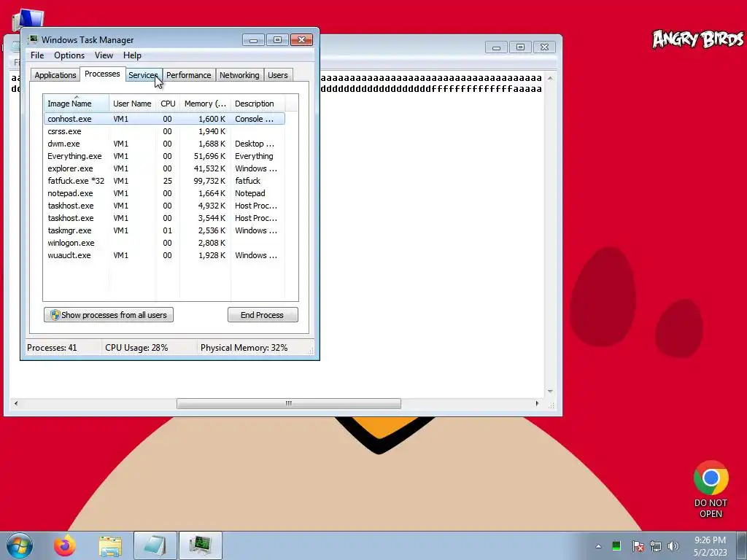This screenshot has height=560, width=747.
Task: Click the CPU Usage: 28% status entry
Action: coord(136,348)
